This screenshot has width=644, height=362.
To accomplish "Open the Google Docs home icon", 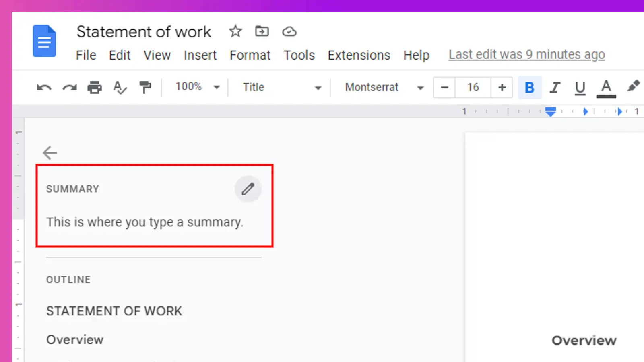I will (44, 41).
